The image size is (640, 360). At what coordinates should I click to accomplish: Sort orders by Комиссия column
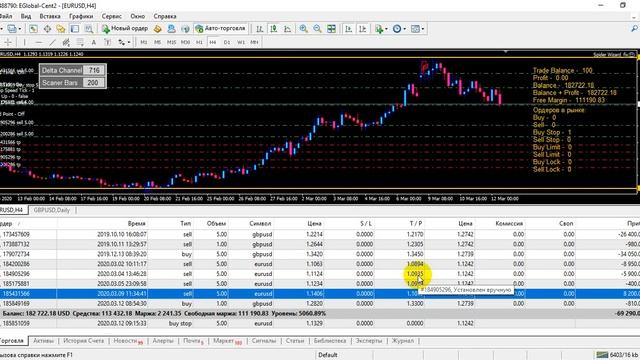click(509, 223)
